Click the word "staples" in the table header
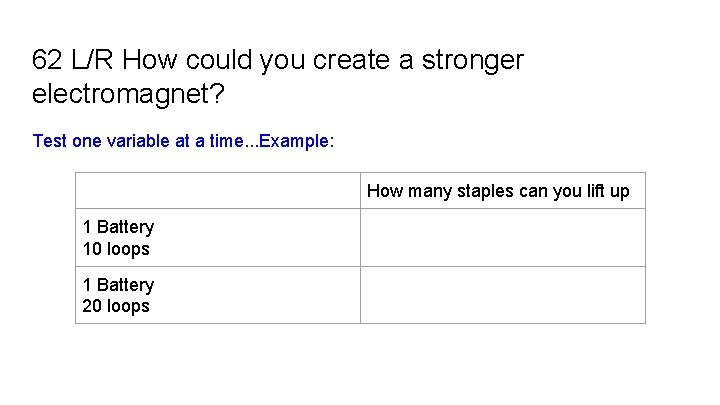Image resolution: width=720 pixels, height=405 pixels. [x=485, y=191]
